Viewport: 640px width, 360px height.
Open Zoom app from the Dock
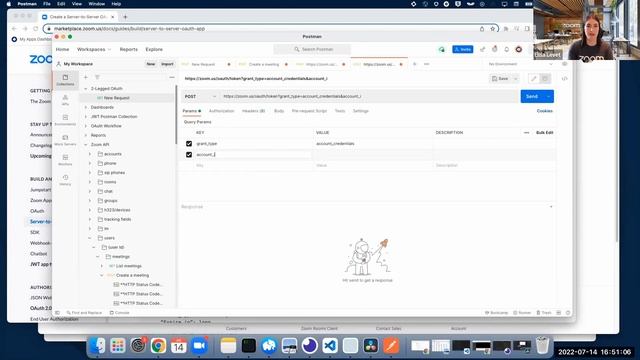point(199,346)
